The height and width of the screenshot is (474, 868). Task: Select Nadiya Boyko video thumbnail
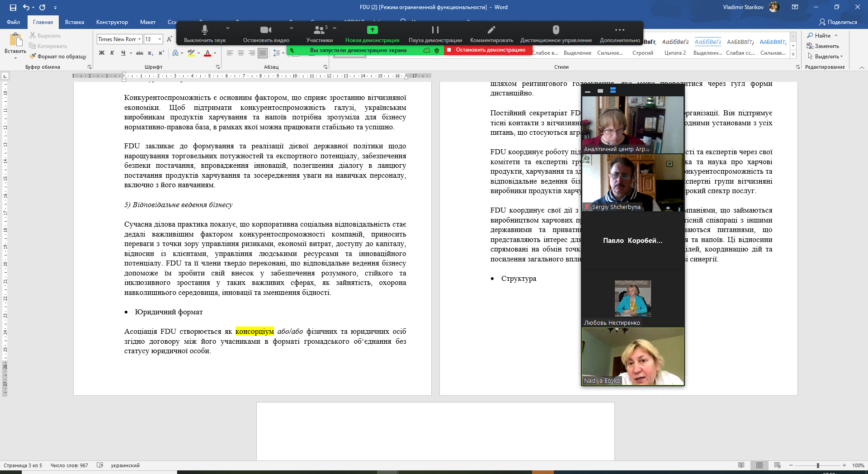633,356
